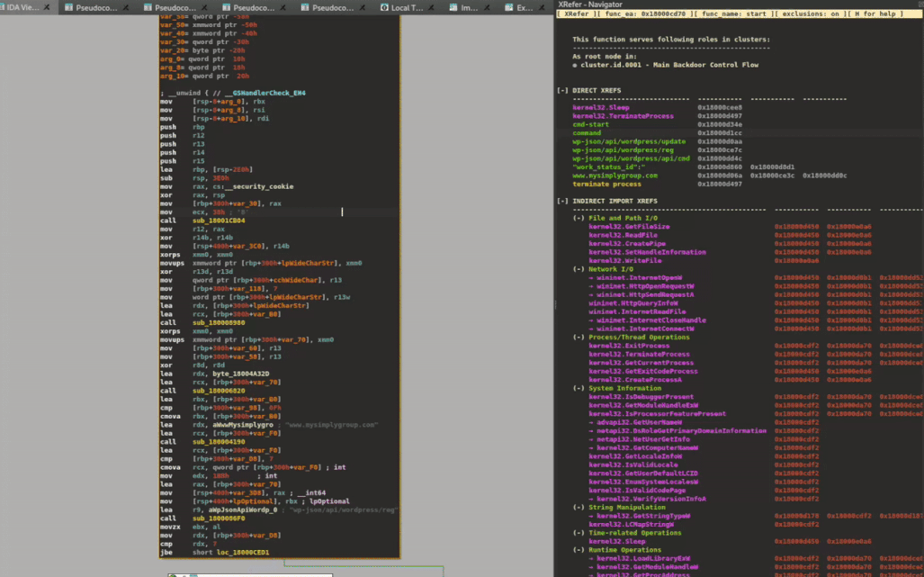Collapse the File and Path I/O group
Screen dimensions: 924x577
[579, 218]
